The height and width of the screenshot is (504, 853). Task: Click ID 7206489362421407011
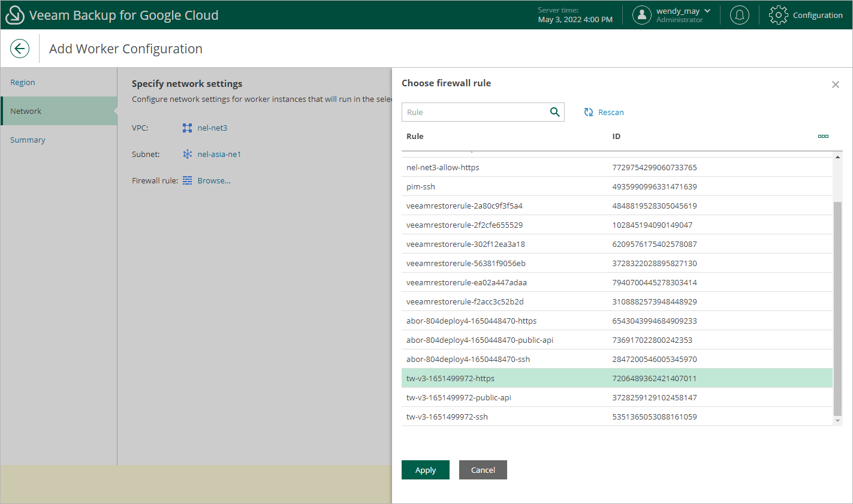pos(655,378)
